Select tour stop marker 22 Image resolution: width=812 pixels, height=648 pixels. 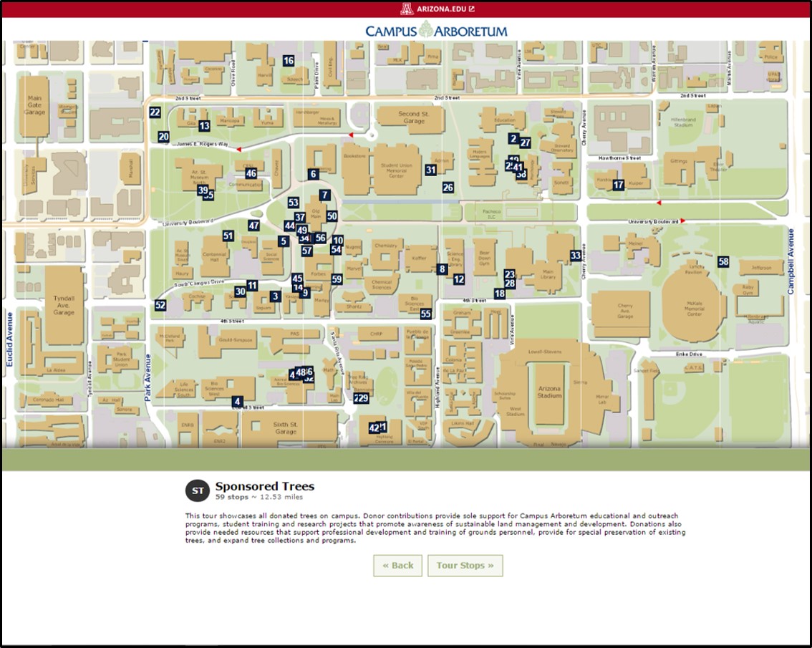(x=155, y=112)
